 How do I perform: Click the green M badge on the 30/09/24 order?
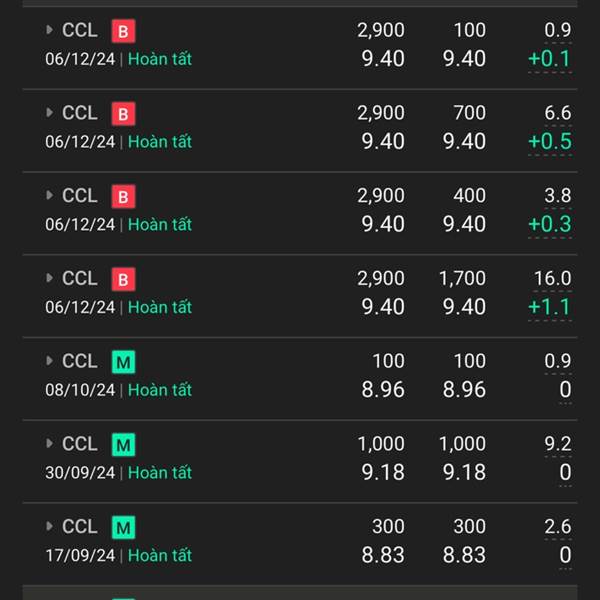pos(123,445)
